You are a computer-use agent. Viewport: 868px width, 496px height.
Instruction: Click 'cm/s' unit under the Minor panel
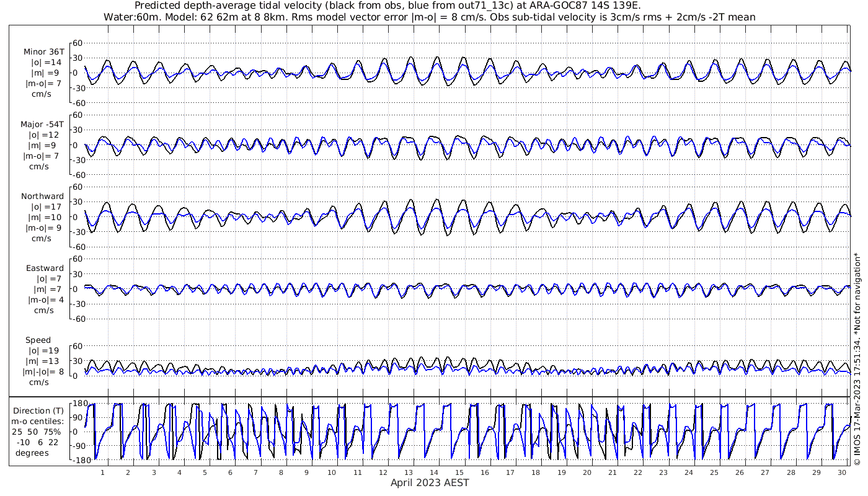[x=41, y=94]
